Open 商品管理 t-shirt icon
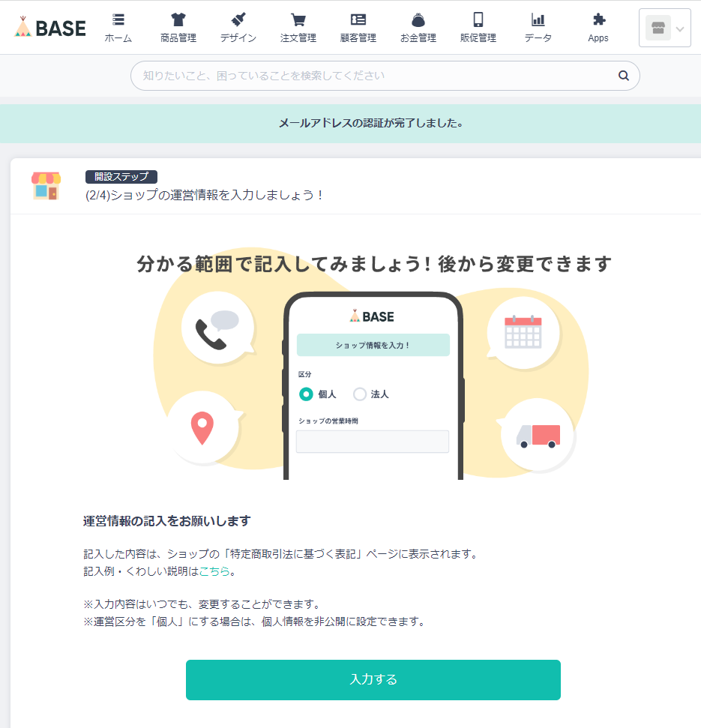Screen dimensions: 701x728 click(x=178, y=19)
